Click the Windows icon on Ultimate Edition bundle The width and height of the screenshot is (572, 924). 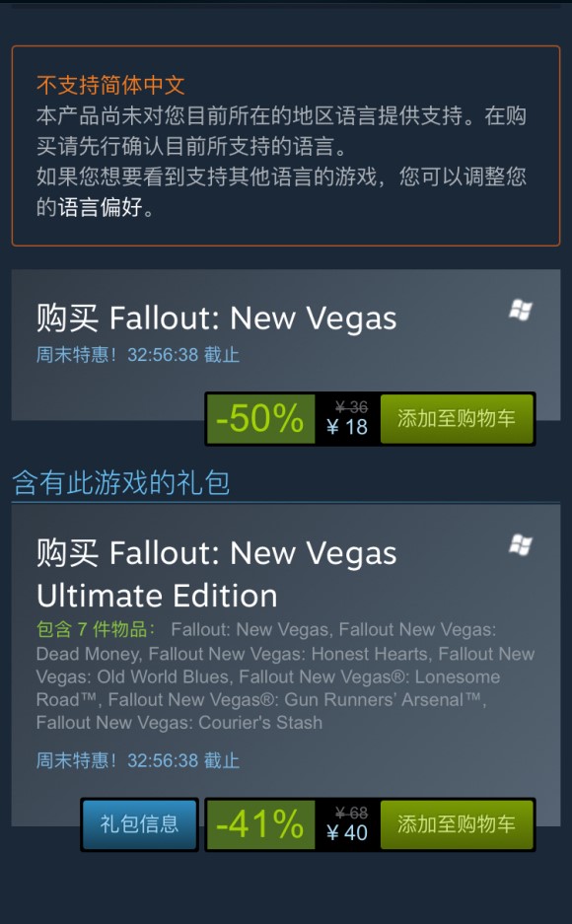pos(520,545)
